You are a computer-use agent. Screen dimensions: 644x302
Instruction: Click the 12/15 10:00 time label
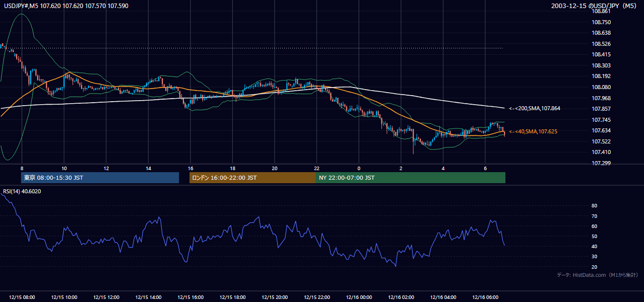coord(64,297)
